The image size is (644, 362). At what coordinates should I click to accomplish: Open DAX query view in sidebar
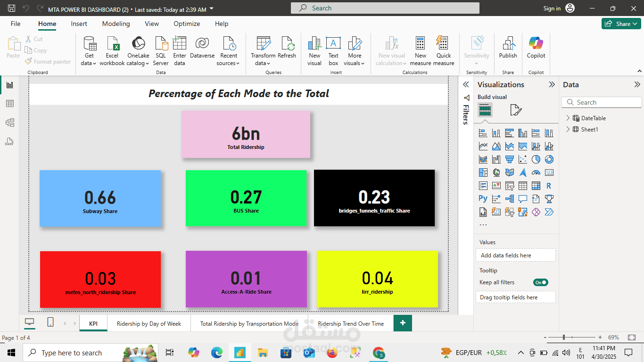9,141
